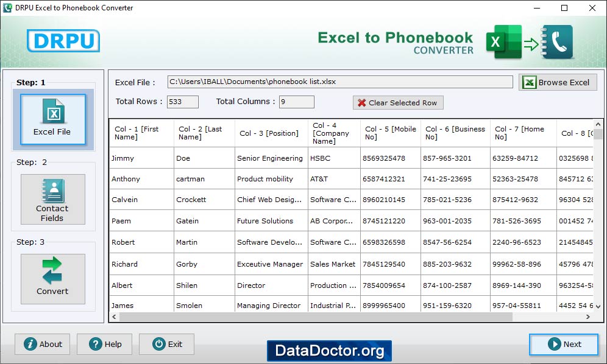
Task: Select the Col - 3 [Position] header
Action: coord(271,133)
